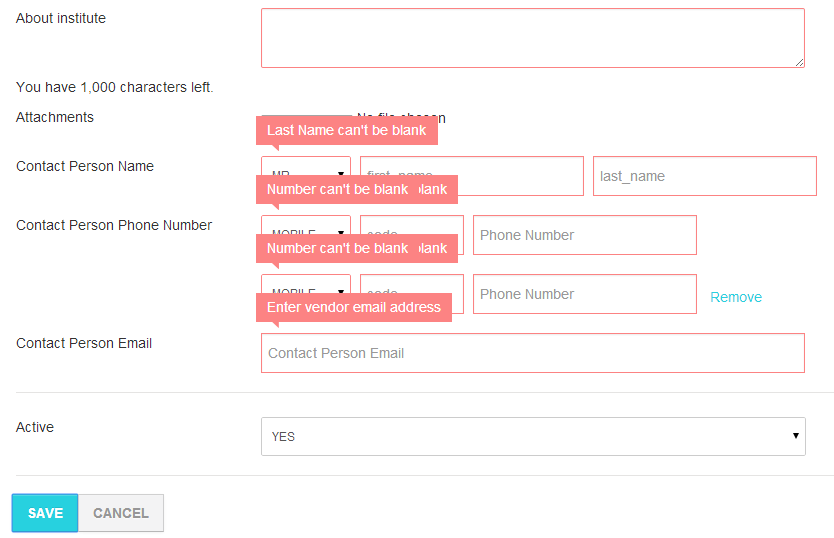Image resolution: width=834 pixels, height=538 pixels.
Task: Click the Attachments file chooser button
Action: (306, 115)
